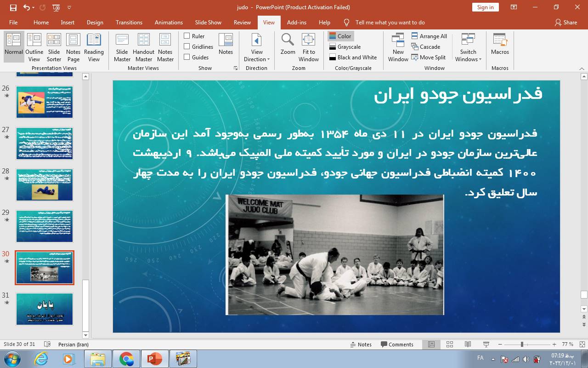Open the Animations tab

pyautogui.click(x=169, y=22)
